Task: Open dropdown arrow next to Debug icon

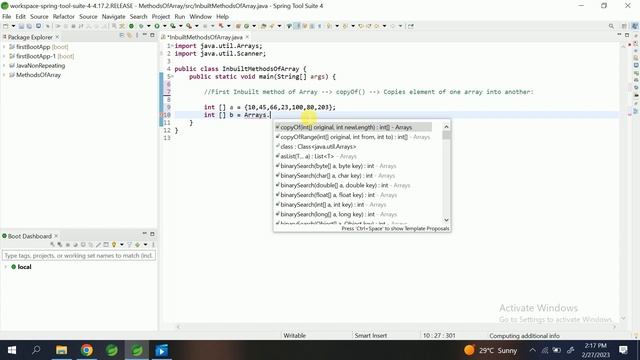Action: coord(149,26)
